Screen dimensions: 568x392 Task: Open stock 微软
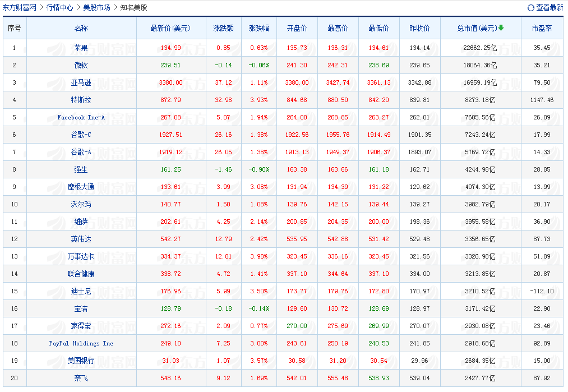coord(81,65)
